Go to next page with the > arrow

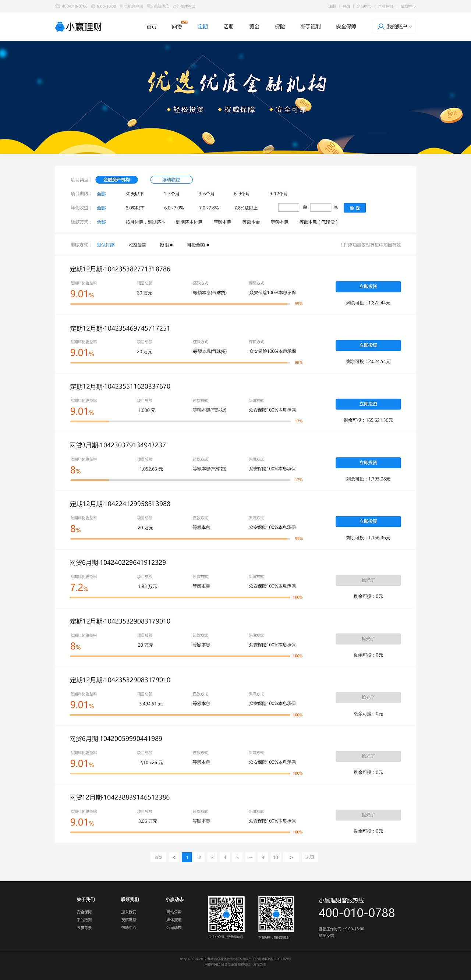(x=291, y=857)
